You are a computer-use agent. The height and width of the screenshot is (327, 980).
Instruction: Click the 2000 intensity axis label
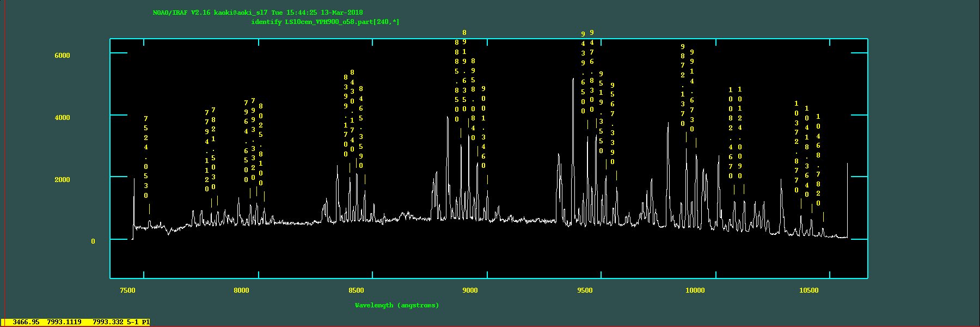coord(62,180)
